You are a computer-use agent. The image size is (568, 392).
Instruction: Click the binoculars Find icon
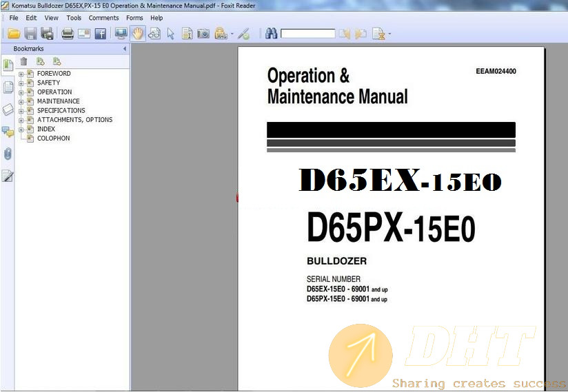tap(271, 34)
